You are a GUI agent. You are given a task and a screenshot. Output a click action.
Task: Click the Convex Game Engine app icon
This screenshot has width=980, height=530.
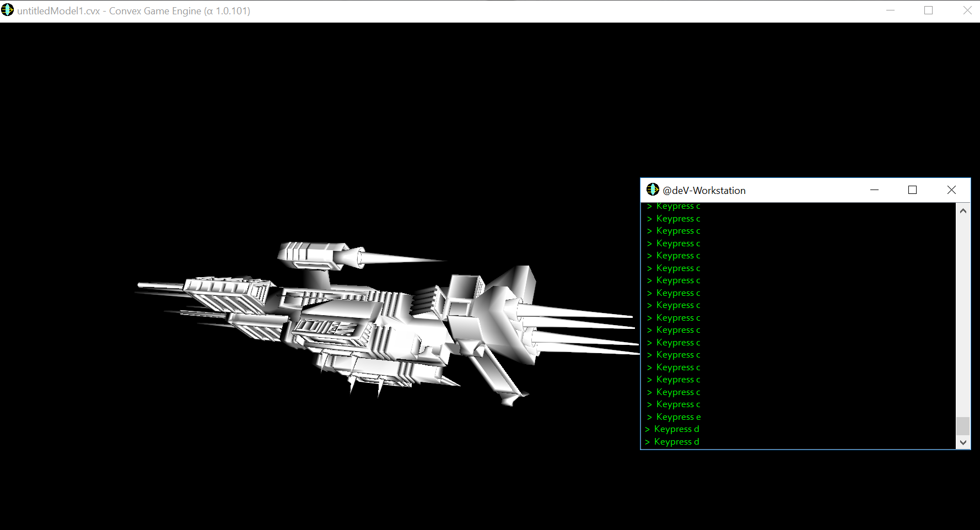[x=7, y=10]
